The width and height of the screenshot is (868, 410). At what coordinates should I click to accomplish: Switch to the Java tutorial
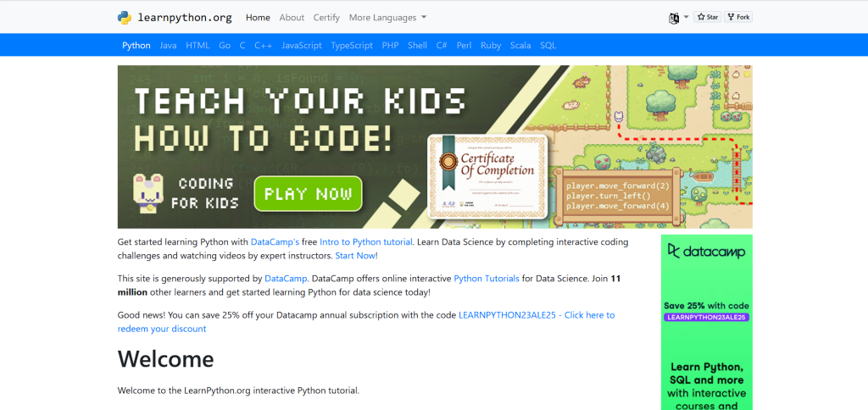[169, 46]
